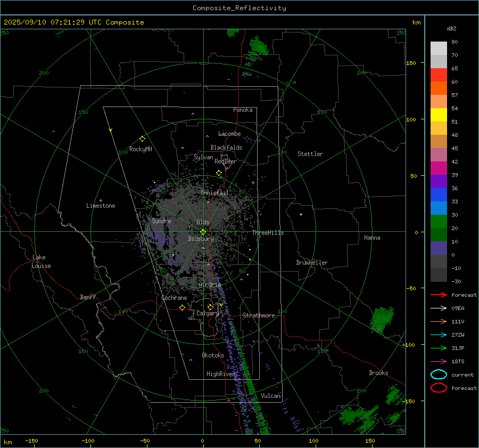Image resolution: width=479 pixels, height=448 pixels.
Task: Click the Limestone label
Action: (101, 206)
